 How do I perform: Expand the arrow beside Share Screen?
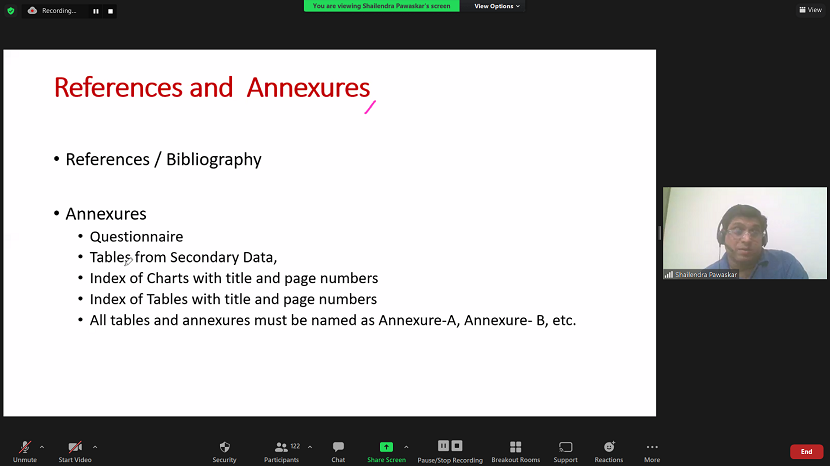[406, 447]
